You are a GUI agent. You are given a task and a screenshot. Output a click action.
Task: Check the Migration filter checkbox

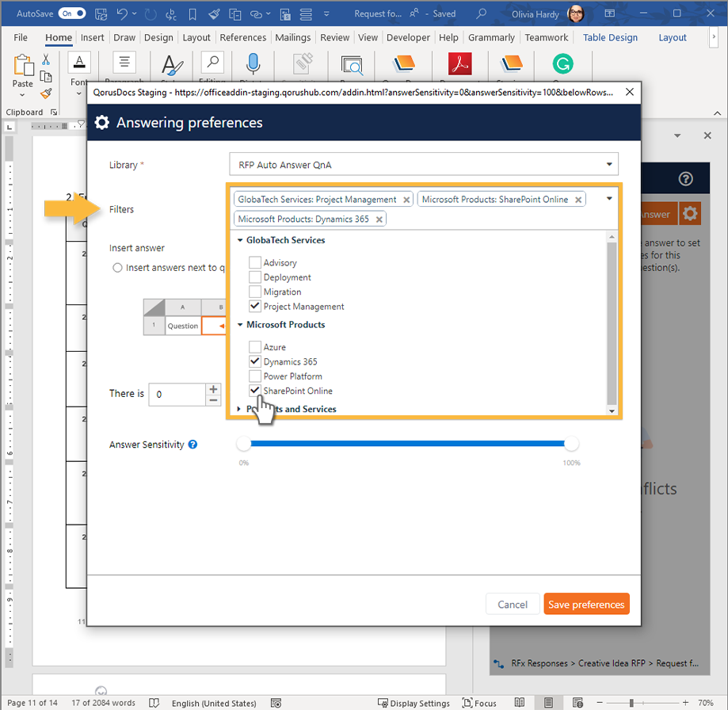(x=255, y=292)
